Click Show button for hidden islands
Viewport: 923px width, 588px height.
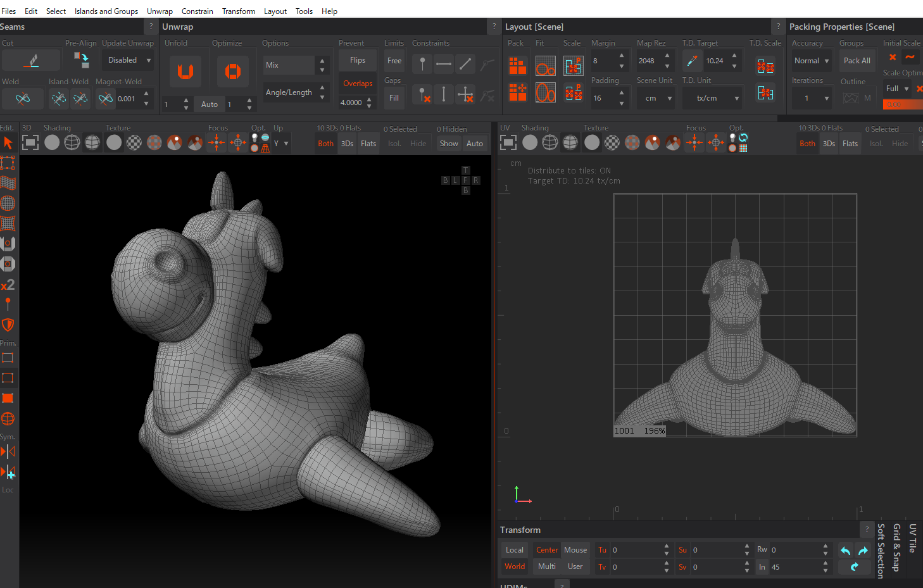click(449, 144)
